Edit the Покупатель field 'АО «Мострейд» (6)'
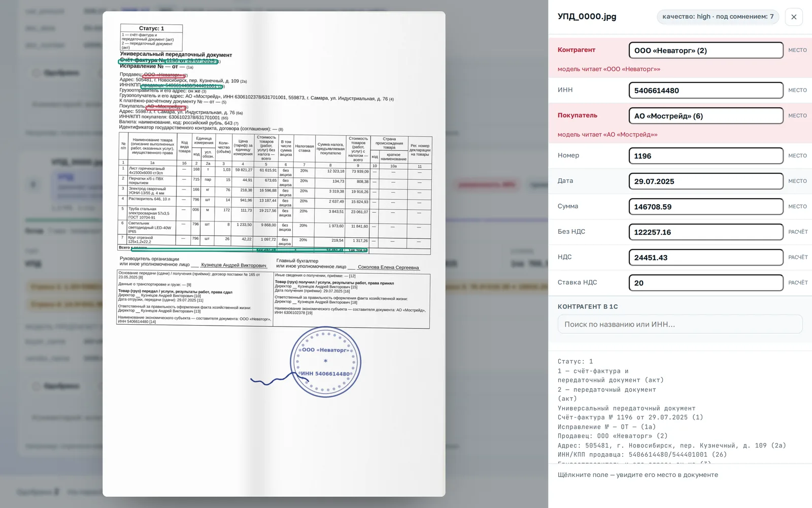 point(706,116)
